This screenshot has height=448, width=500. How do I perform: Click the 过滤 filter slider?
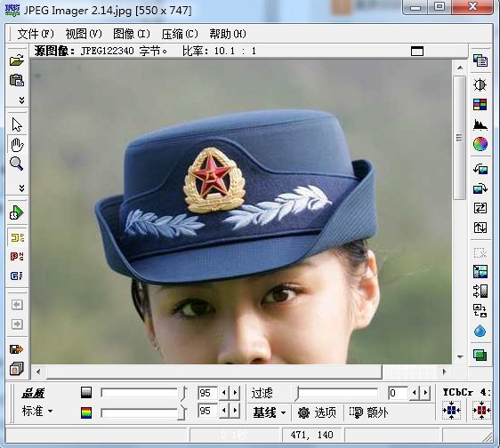[x=335, y=393]
